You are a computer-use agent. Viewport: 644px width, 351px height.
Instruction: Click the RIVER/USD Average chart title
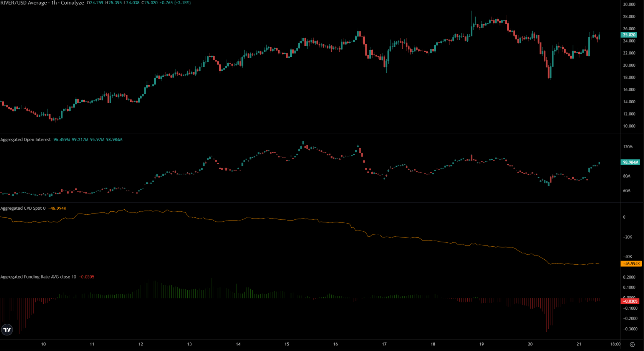tap(42, 3)
